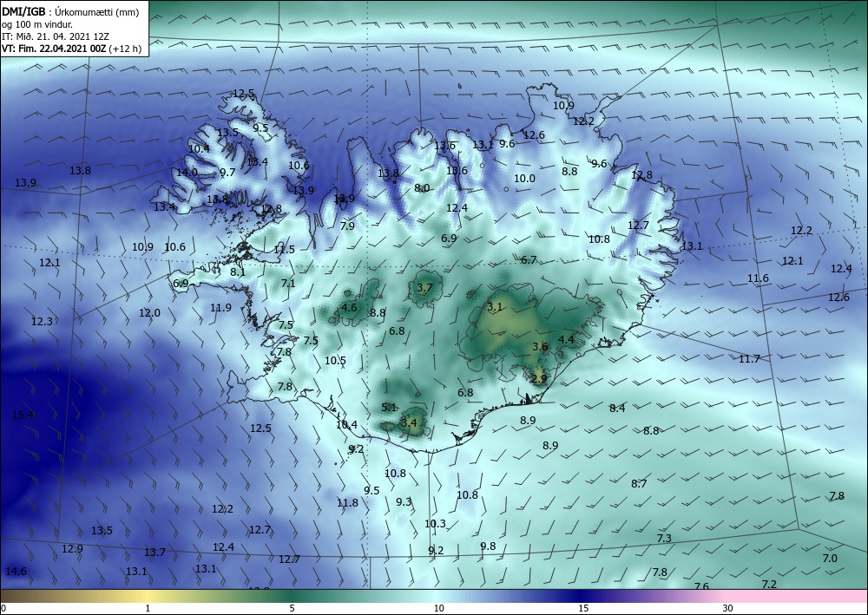Click the map value 10.3
This screenshot has width=868, height=615.
coord(435,524)
